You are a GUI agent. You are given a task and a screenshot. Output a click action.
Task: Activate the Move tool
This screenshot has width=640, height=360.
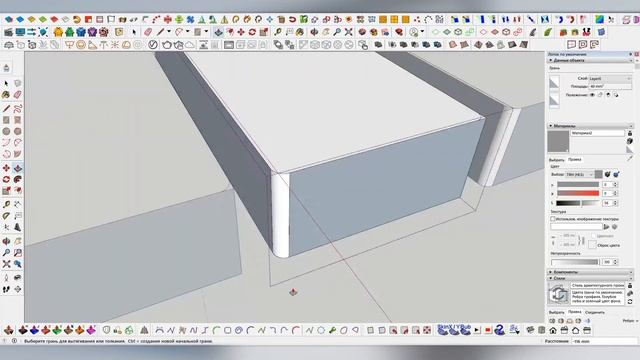pos(6,168)
